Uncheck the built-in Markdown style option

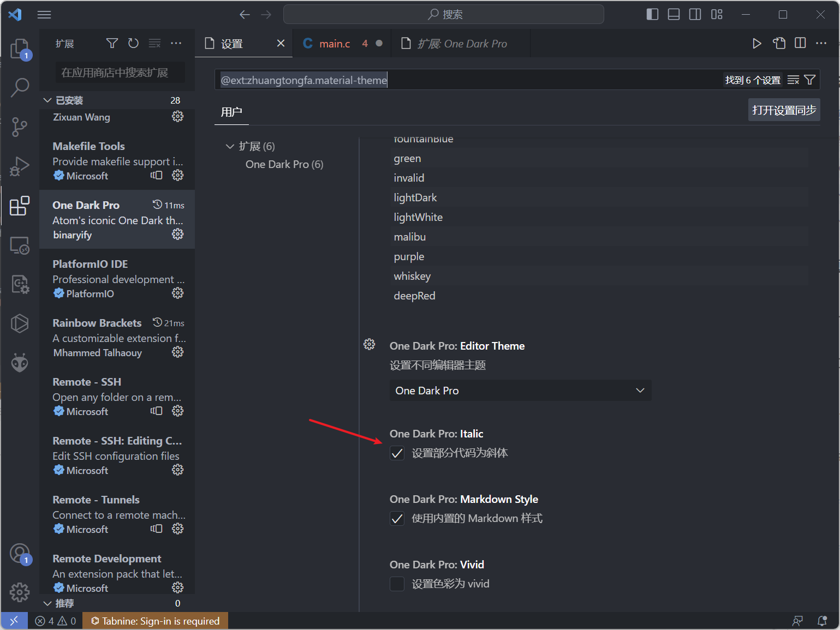pyautogui.click(x=397, y=518)
